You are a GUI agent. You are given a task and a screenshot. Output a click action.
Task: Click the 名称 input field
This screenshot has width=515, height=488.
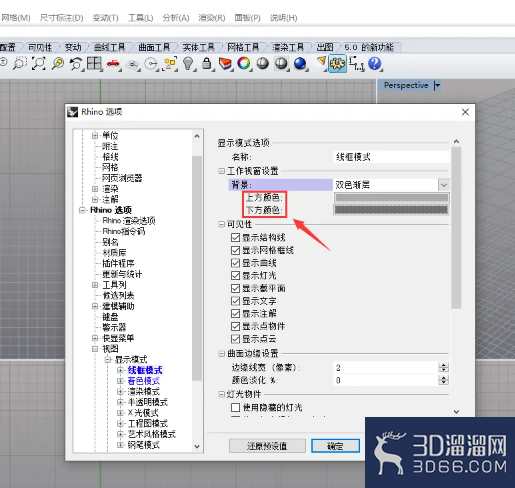[x=391, y=157]
